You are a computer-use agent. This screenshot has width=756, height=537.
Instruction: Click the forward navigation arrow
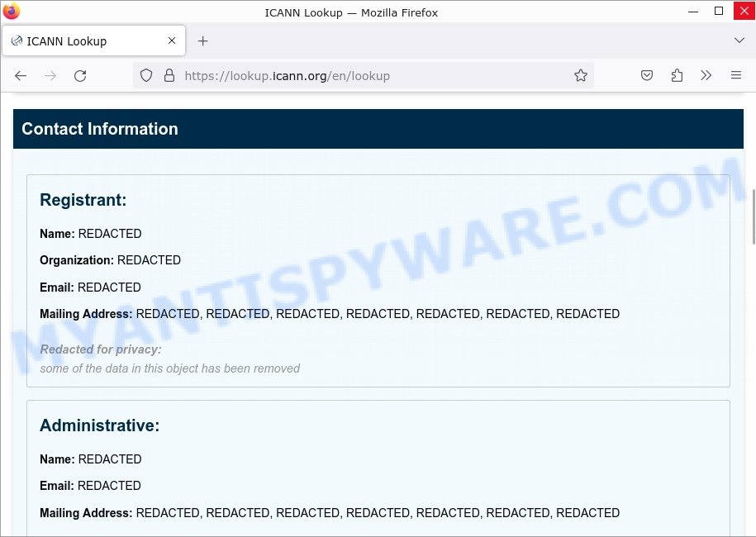[x=50, y=76]
